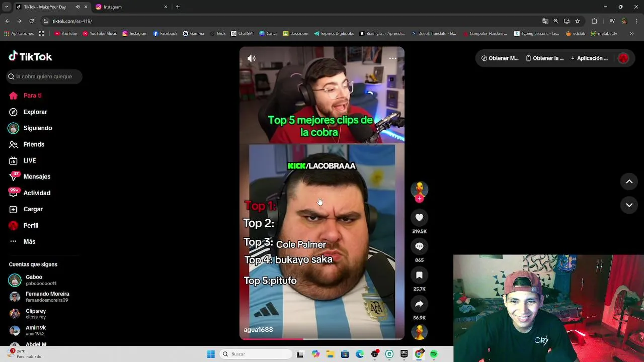The height and width of the screenshot is (362, 644).
Task: Go to the previous video with up chevron
Action: point(629,182)
